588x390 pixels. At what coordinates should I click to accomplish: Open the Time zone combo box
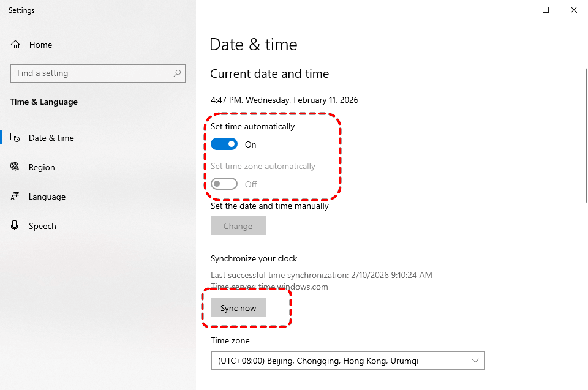(347, 361)
